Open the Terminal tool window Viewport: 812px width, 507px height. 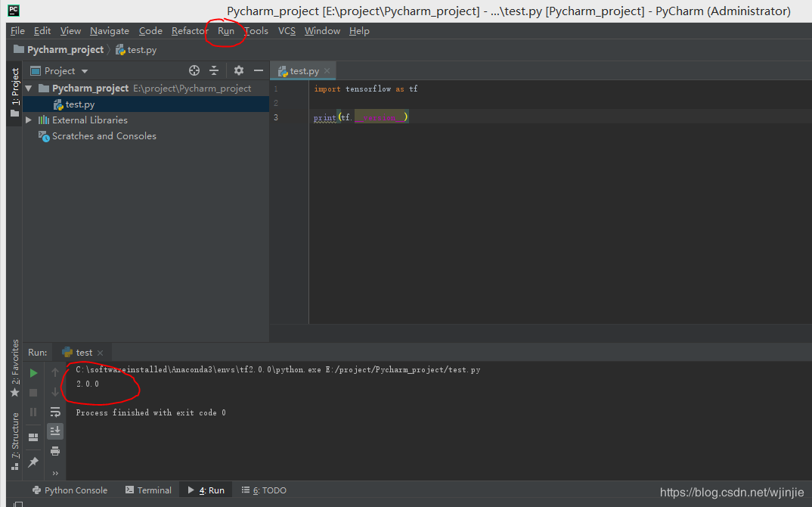click(x=148, y=490)
